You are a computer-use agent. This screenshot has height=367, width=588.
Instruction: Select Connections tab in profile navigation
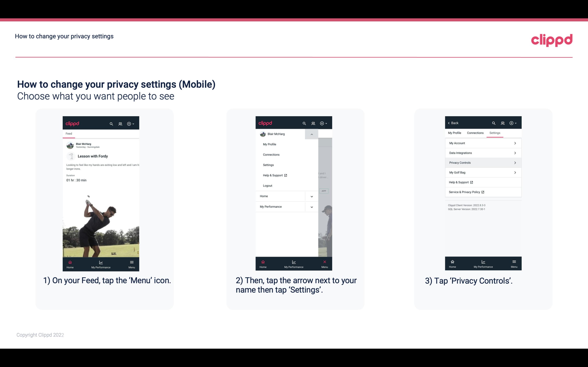[x=475, y=133]
